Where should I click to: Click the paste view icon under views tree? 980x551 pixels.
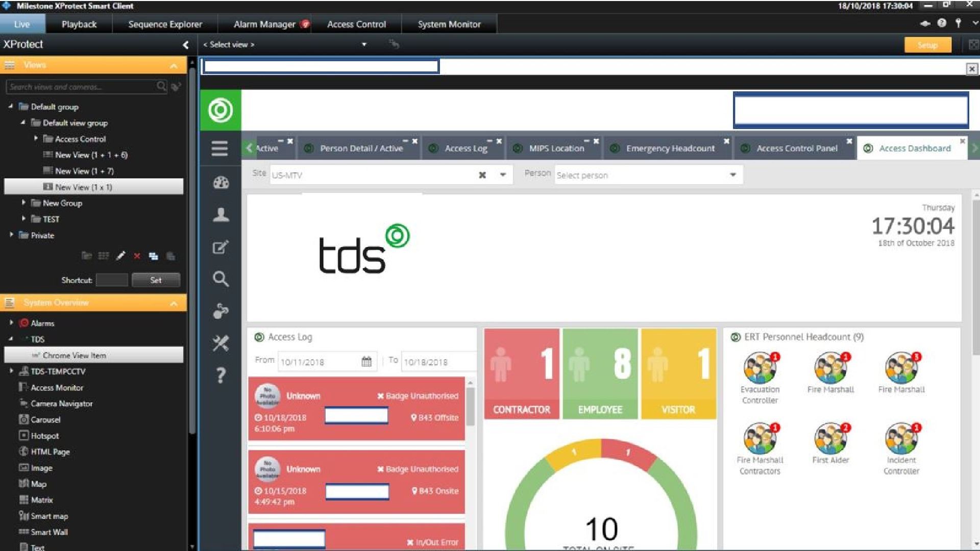tap(170, 256)
